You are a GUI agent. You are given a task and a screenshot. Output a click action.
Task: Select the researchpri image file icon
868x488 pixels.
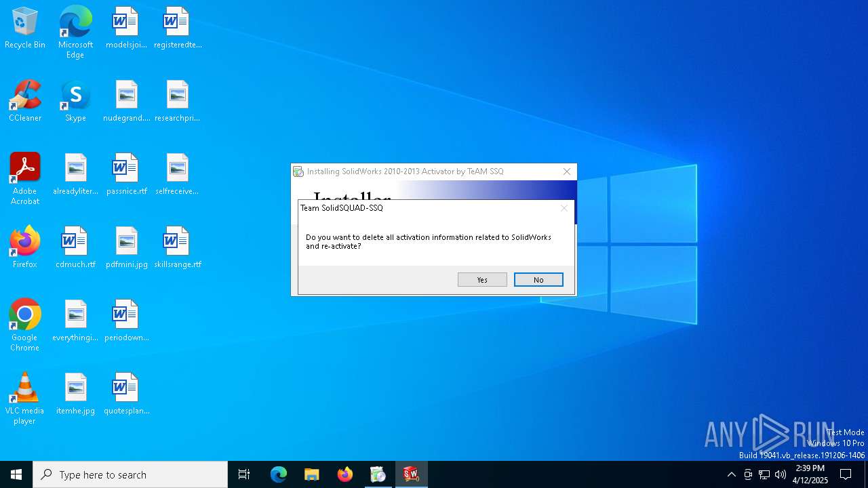tap(177, 102)
